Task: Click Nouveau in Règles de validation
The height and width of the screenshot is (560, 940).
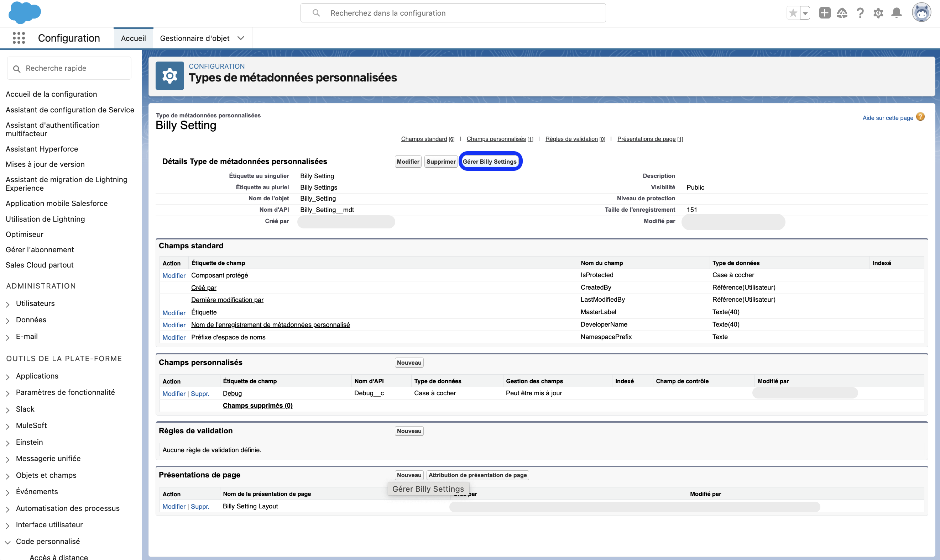Action: 409,431
